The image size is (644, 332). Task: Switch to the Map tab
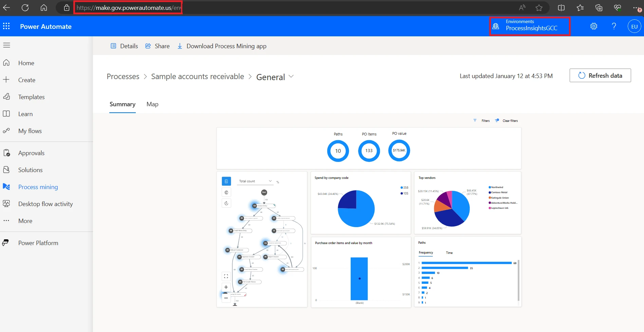coord(152,104)
